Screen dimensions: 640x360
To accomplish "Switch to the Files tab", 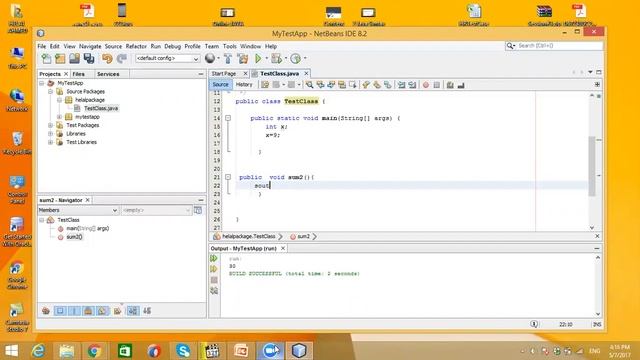I will [x=78, y=74].
